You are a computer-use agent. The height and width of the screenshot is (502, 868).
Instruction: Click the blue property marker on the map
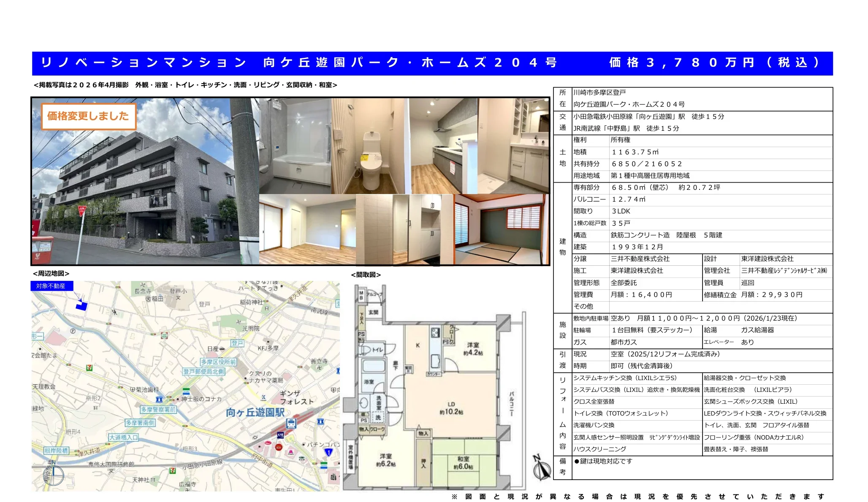[81, 305]
